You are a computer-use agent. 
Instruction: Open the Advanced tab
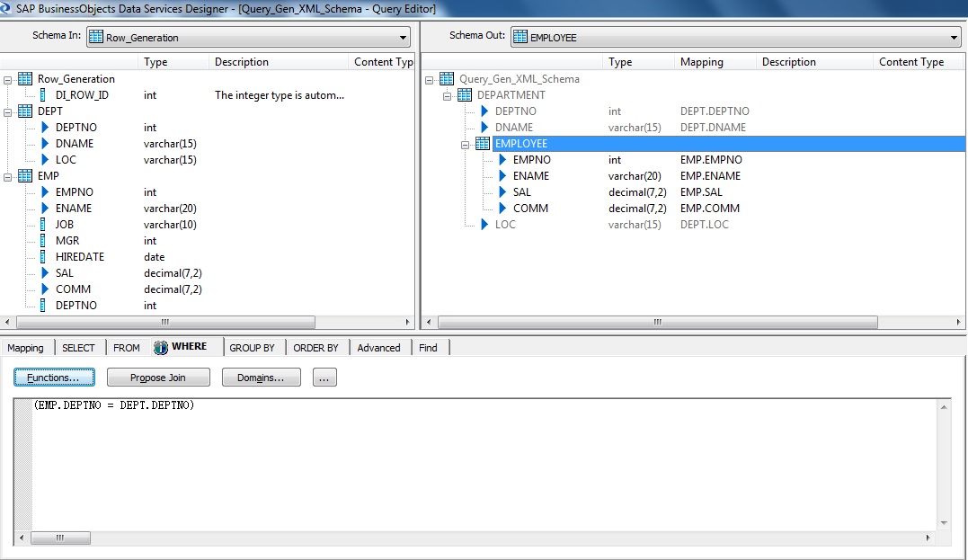tap(378, 348)
